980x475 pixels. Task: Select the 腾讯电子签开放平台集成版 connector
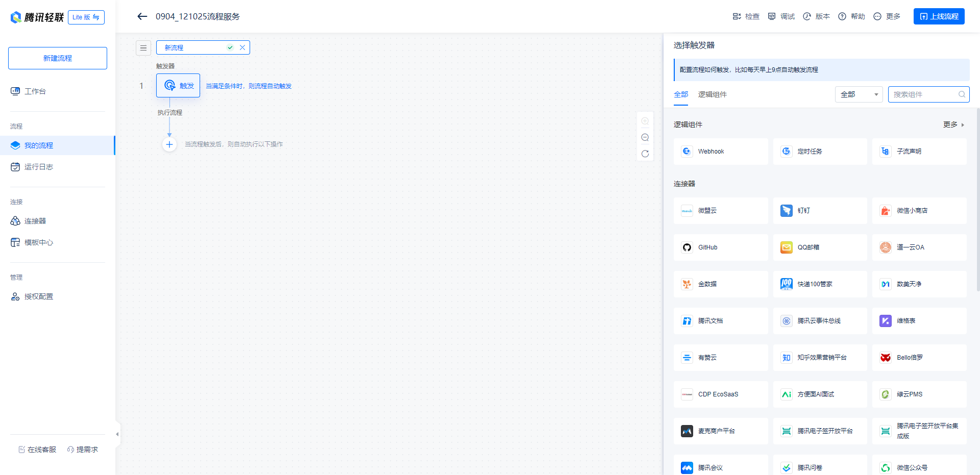[x=919, y=431]
